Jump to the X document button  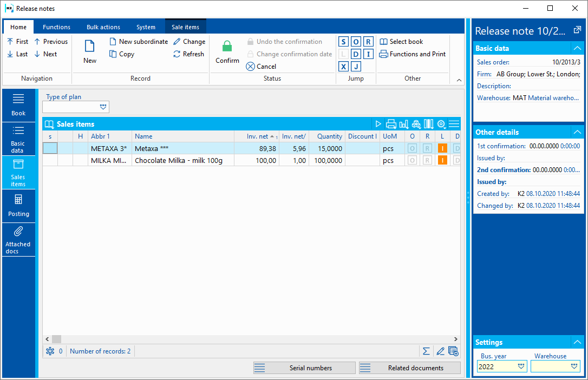coord(343,67)
